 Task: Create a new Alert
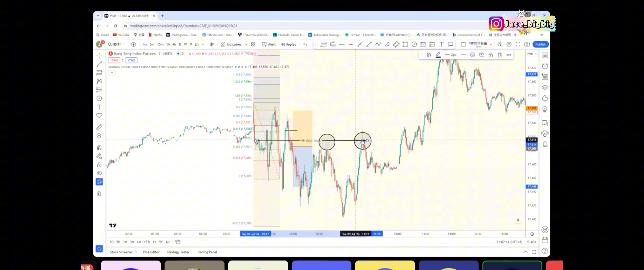click(x=269, y=44)
